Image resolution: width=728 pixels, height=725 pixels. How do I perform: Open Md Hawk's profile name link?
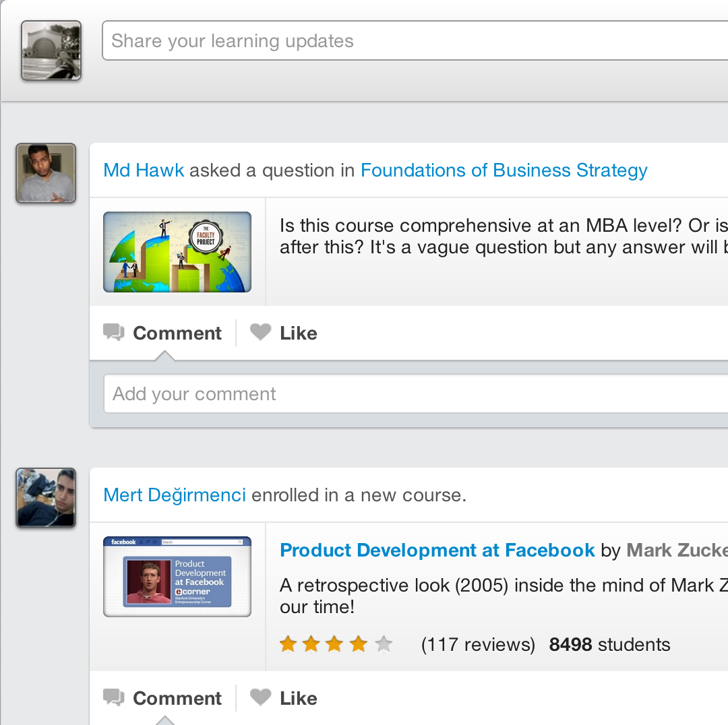(x=144, y=170)
